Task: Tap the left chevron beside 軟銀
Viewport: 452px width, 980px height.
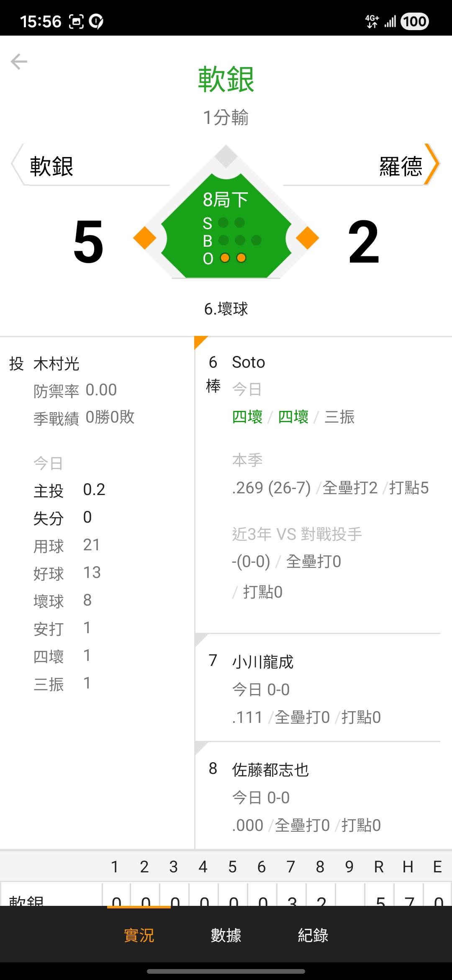Action: pos(17,165)
